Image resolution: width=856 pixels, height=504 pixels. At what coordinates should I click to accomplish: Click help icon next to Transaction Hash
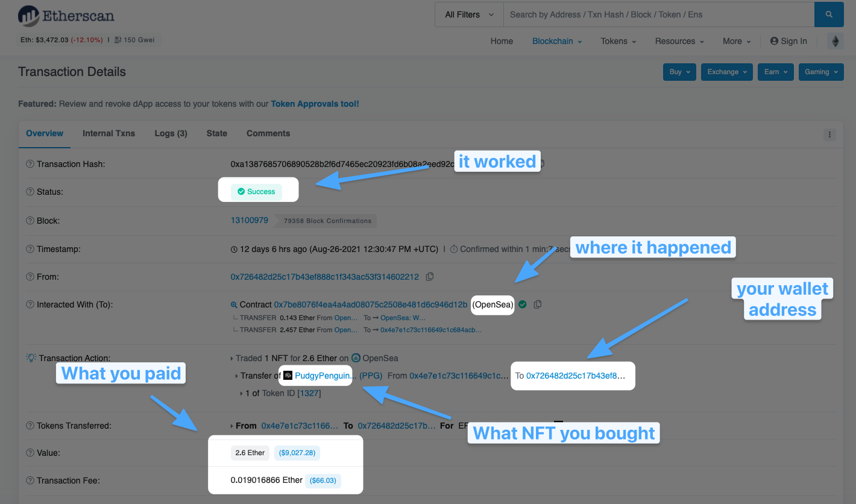tap(30, 164)
